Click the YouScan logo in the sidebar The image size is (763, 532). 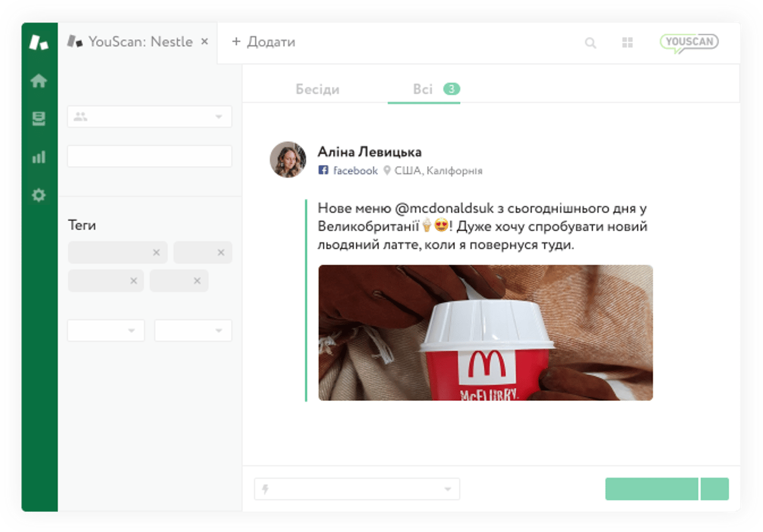tap(39, 43)
